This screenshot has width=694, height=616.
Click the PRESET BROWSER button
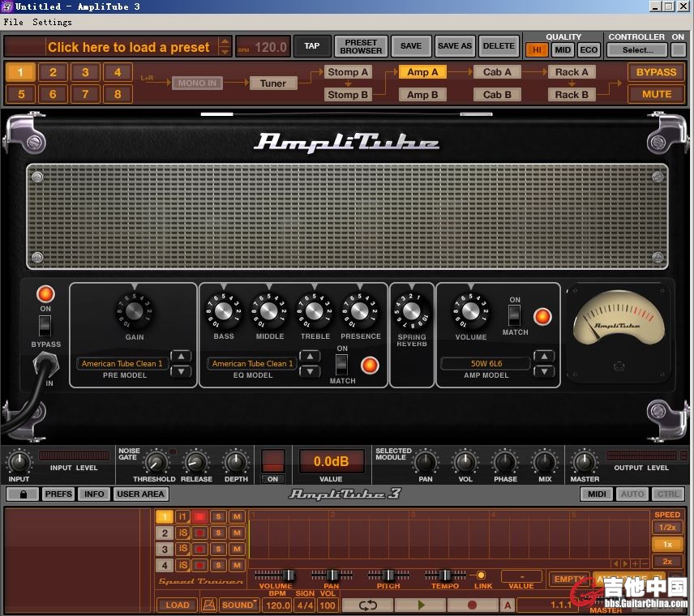coord(361,46)
